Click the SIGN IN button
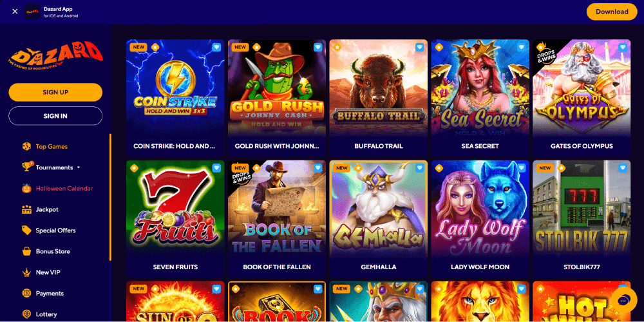Viewport: 644px width, 322px height. pos(55,116)
